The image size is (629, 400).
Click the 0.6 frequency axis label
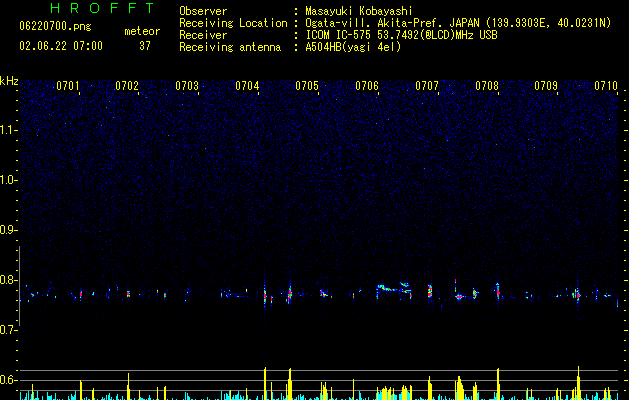point(8,380)
